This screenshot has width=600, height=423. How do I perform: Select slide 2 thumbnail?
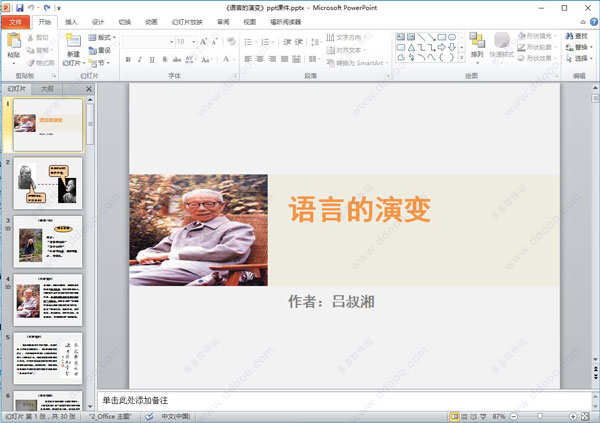(48, 183)
